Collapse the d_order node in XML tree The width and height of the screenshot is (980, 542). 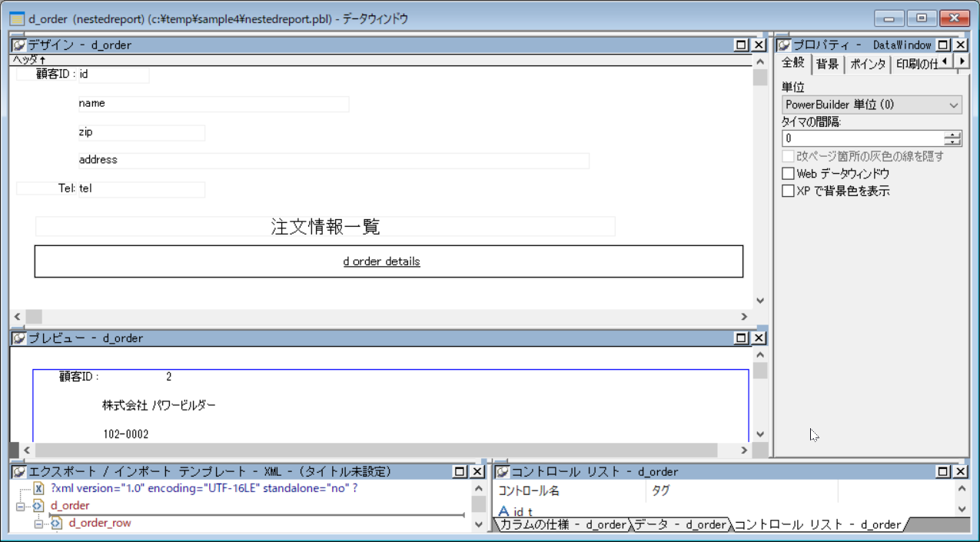20,506
